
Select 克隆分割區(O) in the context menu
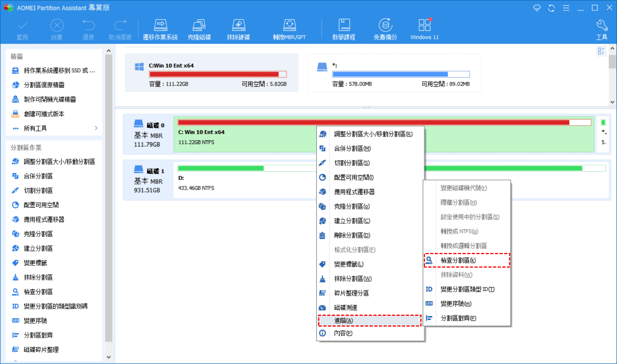pyautogui.click(x=370, y=206)
